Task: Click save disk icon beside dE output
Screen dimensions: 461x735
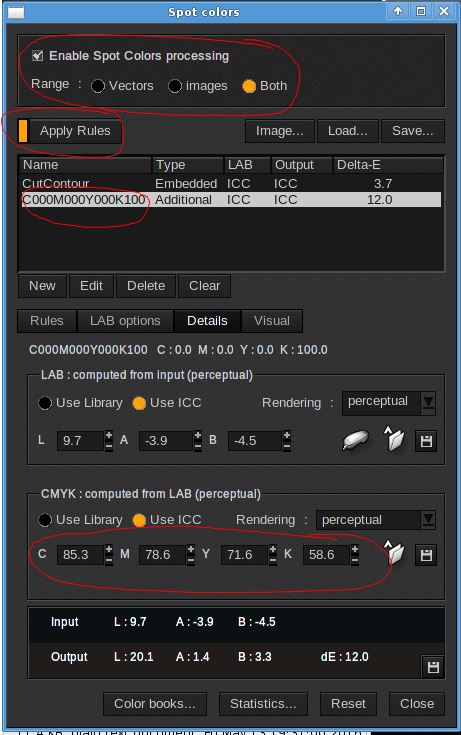Action: click(x=433, y=667)
